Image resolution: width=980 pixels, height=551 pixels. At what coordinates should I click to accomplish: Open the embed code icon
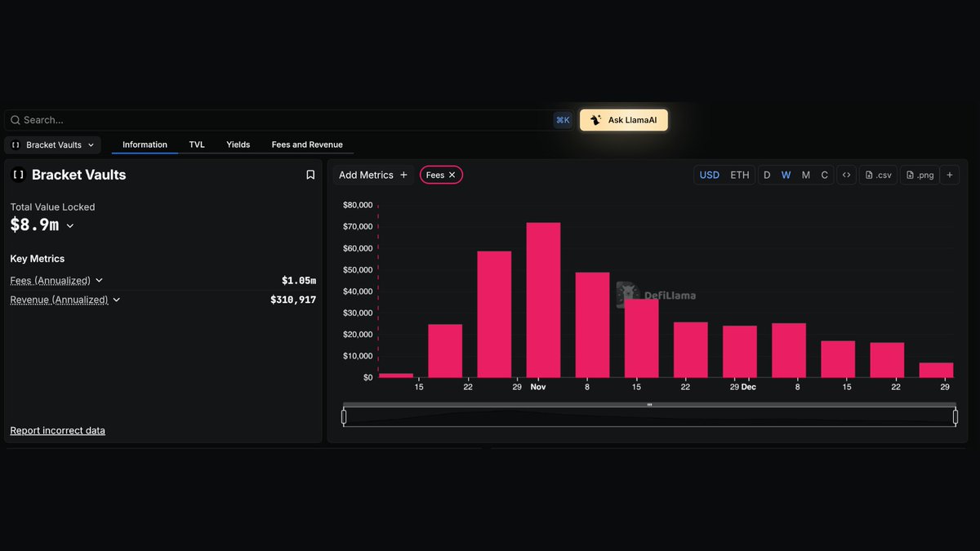tap(846, 175)
